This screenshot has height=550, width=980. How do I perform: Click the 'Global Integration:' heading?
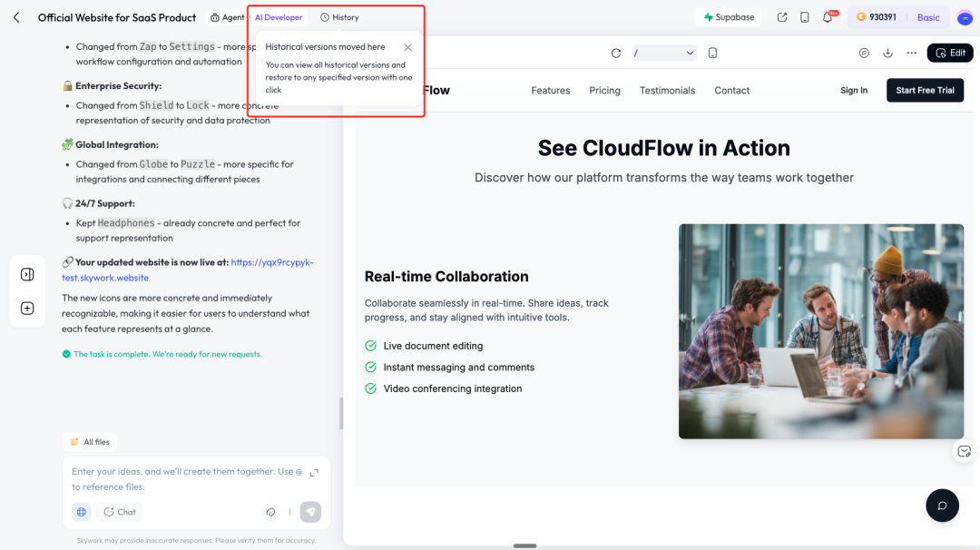(x=117, y=144)
